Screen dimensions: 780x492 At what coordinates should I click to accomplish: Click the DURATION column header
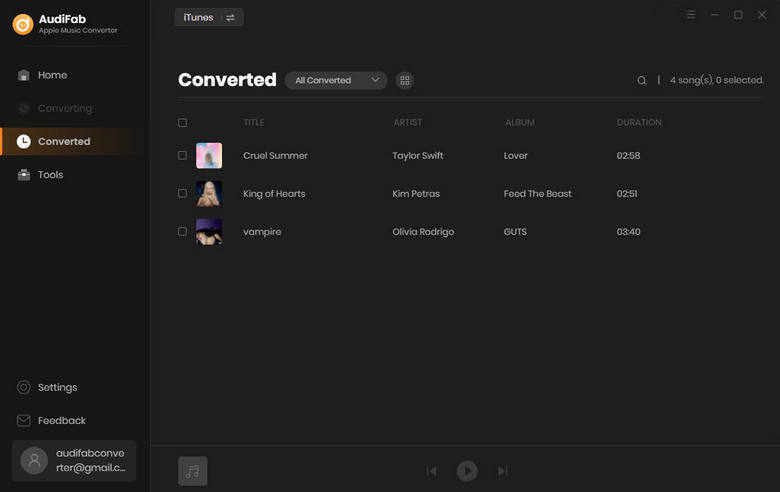pyautogui.click(x=639, y=122)
